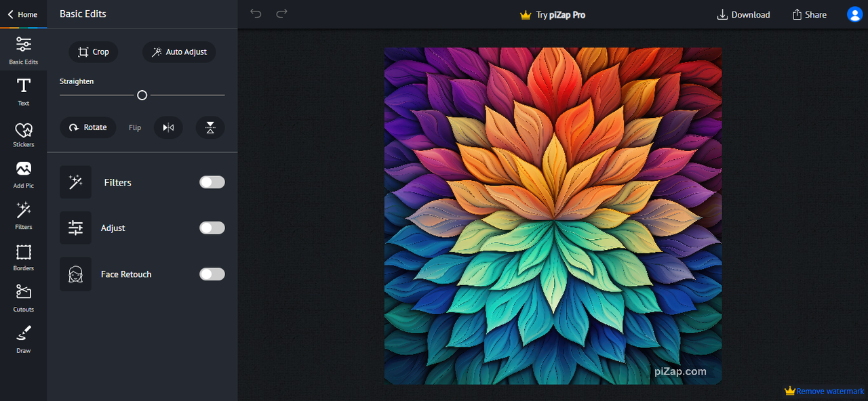Click the Adjust sliders panel icon
The image size is (868, 401).
click(x=75, y=228)
